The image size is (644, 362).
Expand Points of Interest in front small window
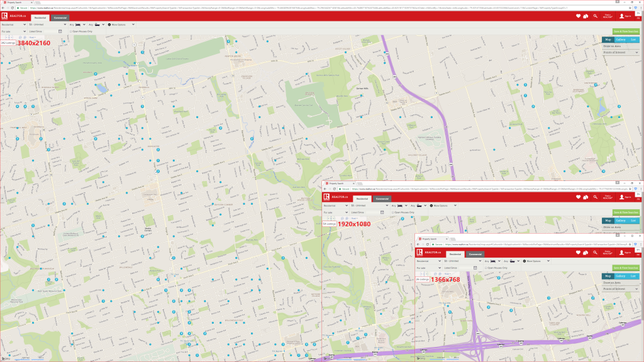coord(621,289)
